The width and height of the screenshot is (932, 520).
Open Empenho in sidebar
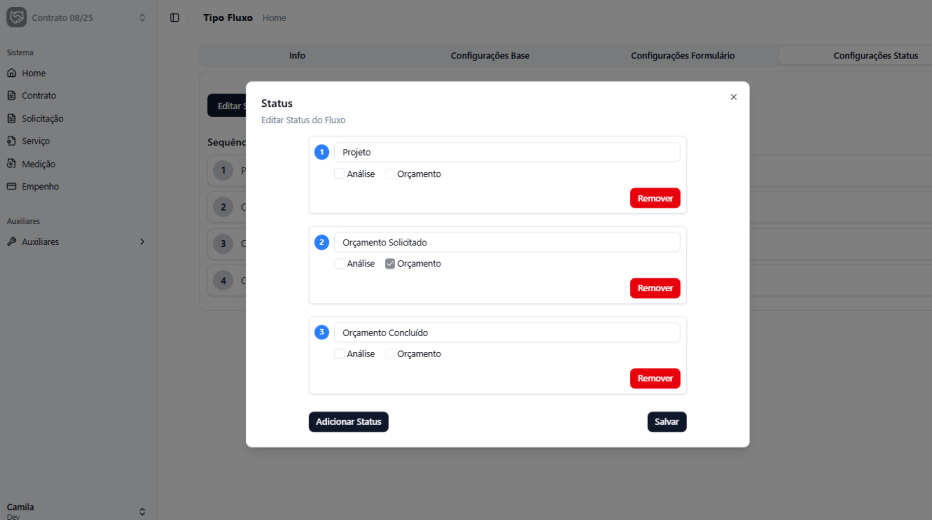tap(40, 187)
